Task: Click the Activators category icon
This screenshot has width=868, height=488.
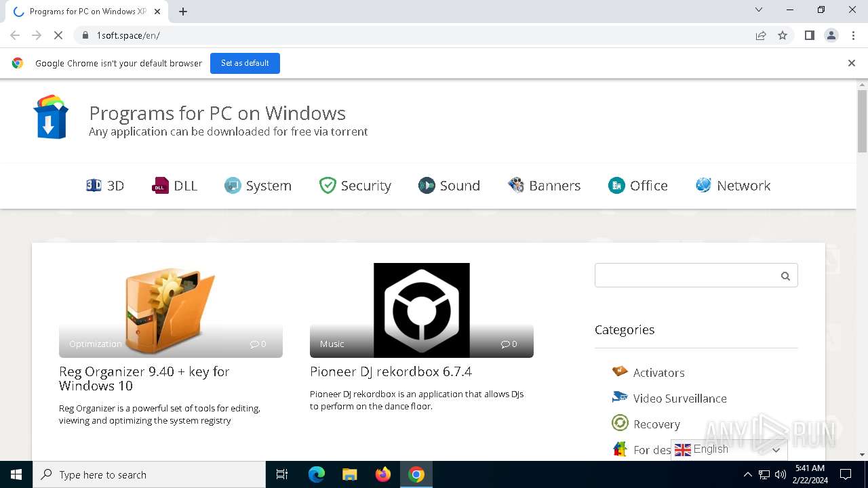Action: pyautogui.click(x=620, y=371)
